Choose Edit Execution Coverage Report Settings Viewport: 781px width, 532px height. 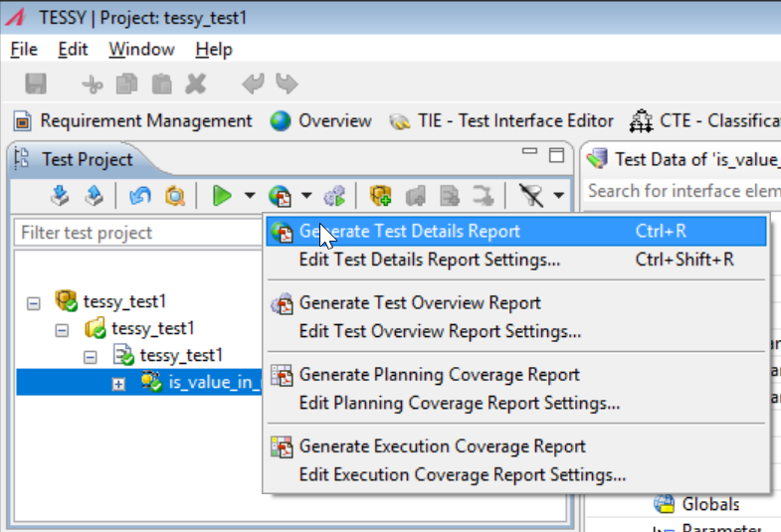516,474
